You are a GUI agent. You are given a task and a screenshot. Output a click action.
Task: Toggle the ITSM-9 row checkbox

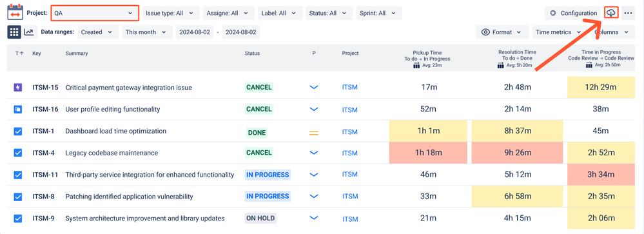click(17, 218)
